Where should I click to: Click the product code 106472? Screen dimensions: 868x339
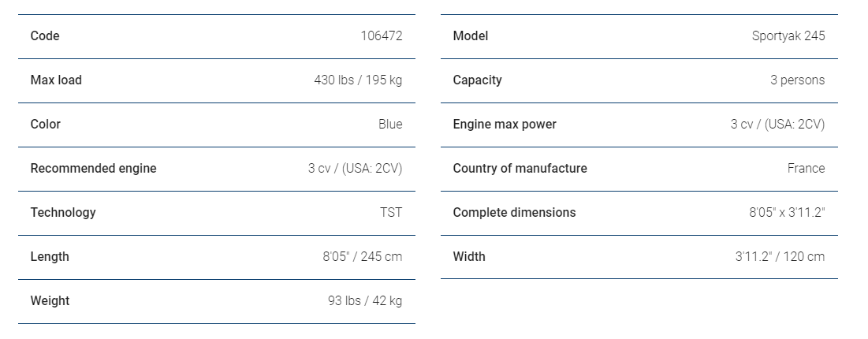tap(382, 36)
